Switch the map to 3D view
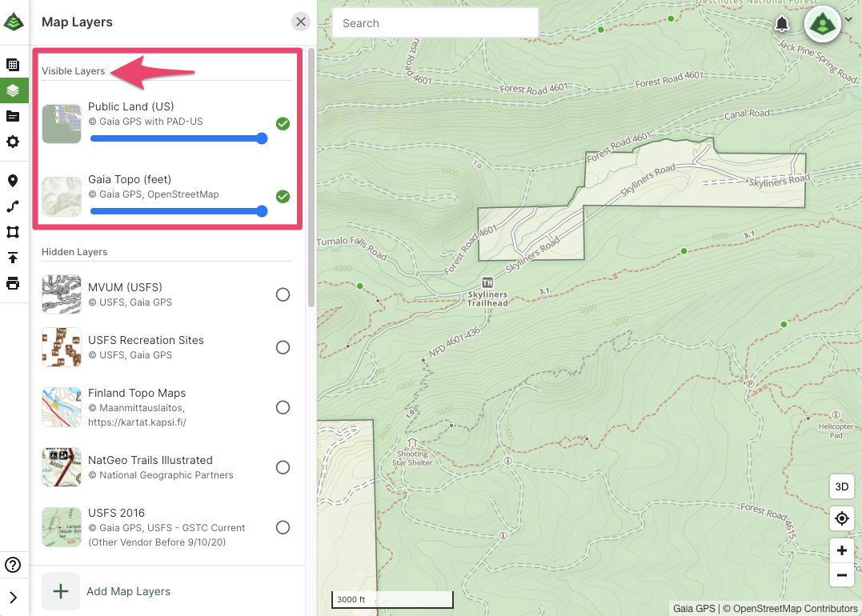 (x=841, y=486)
